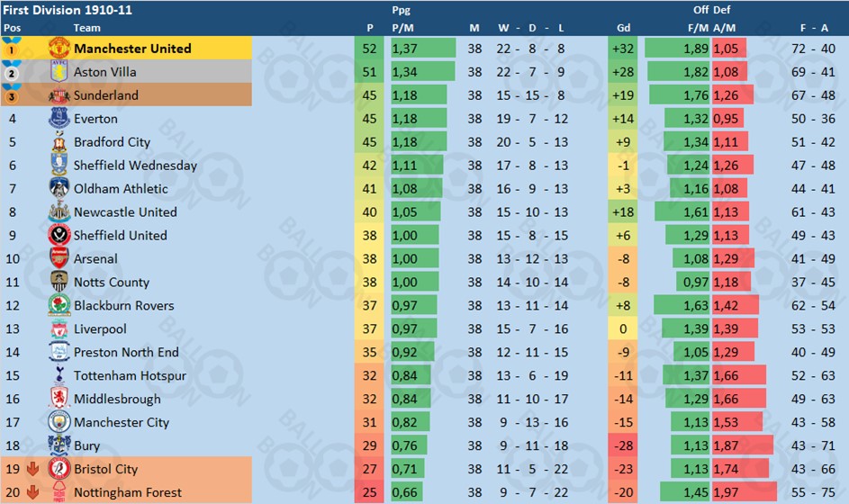Viewport: 849px width, 504px height.
Task: Click Manchester United's green 1,37 Ppg bar
Action: coord(423,49)
